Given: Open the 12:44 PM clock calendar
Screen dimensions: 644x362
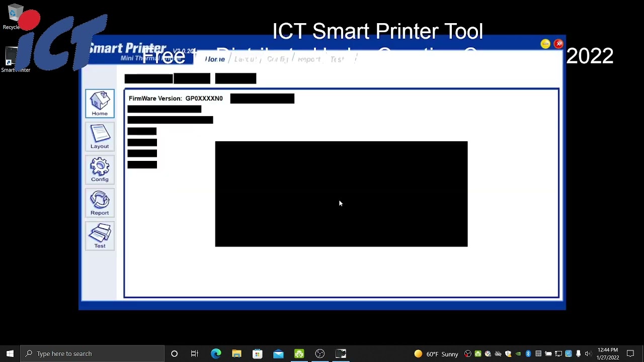Looking at the screenshot, I should click(608, 354).
